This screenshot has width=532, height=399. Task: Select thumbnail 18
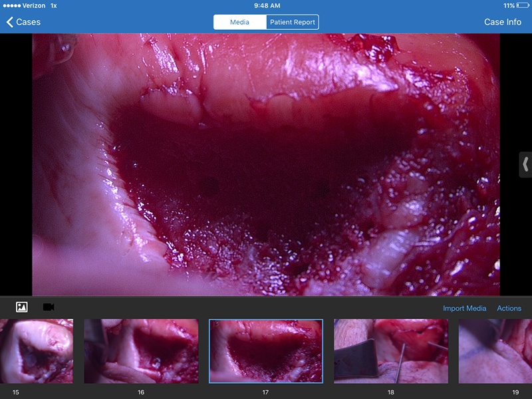391,351
